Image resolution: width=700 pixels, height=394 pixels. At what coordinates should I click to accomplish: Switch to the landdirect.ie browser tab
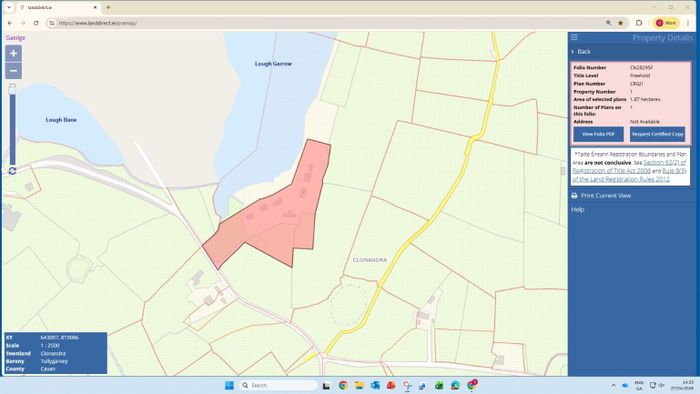point(58,8)
